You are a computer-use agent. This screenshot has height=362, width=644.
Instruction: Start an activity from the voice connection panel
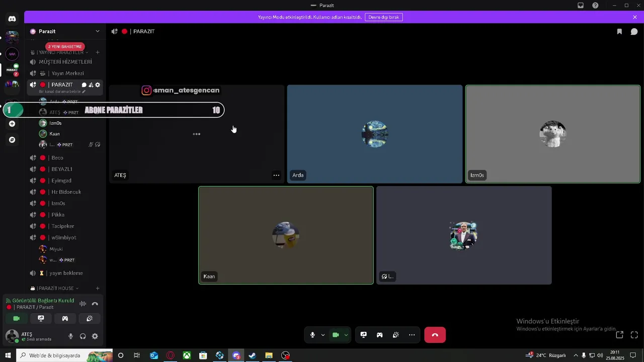point(65,318)
